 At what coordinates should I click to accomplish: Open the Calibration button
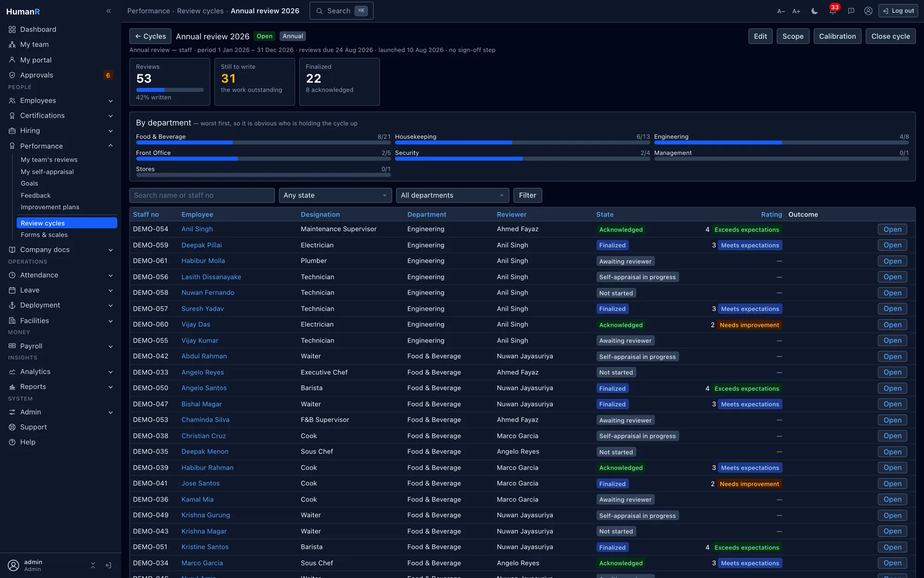pos(837,36)
